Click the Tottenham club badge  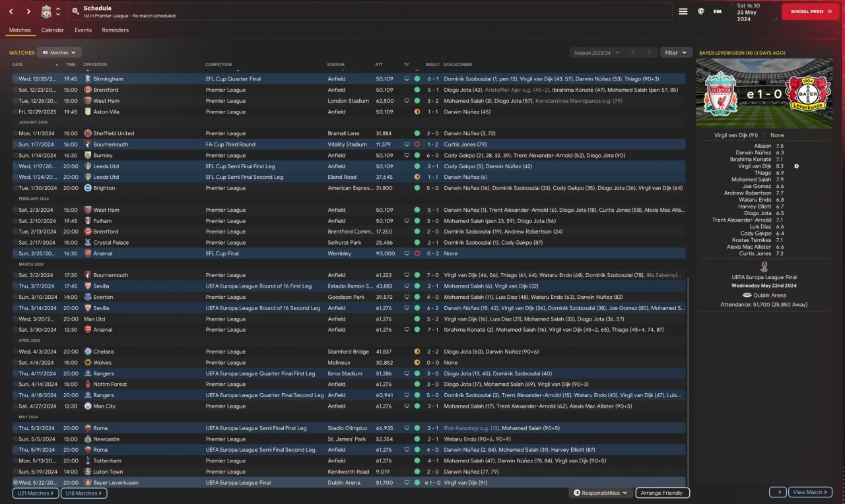coord(88,460)
